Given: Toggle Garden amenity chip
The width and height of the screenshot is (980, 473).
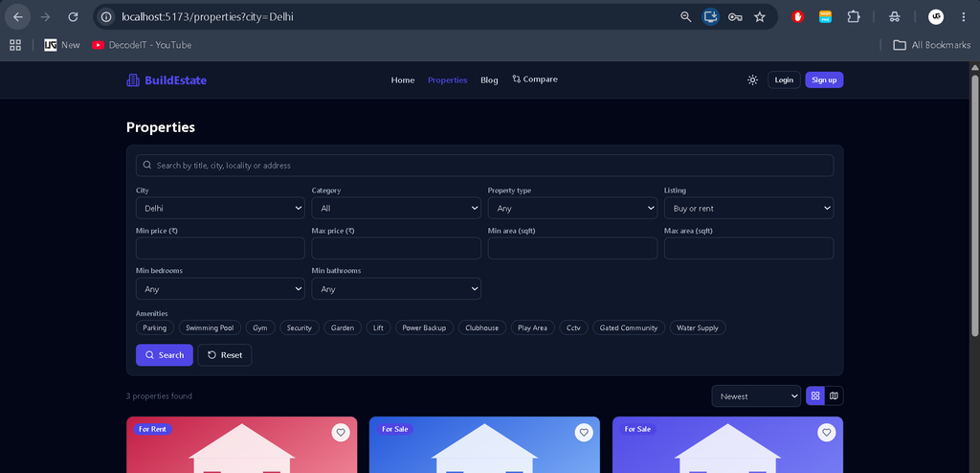Looking at the screenshot, I should point(343,327).
